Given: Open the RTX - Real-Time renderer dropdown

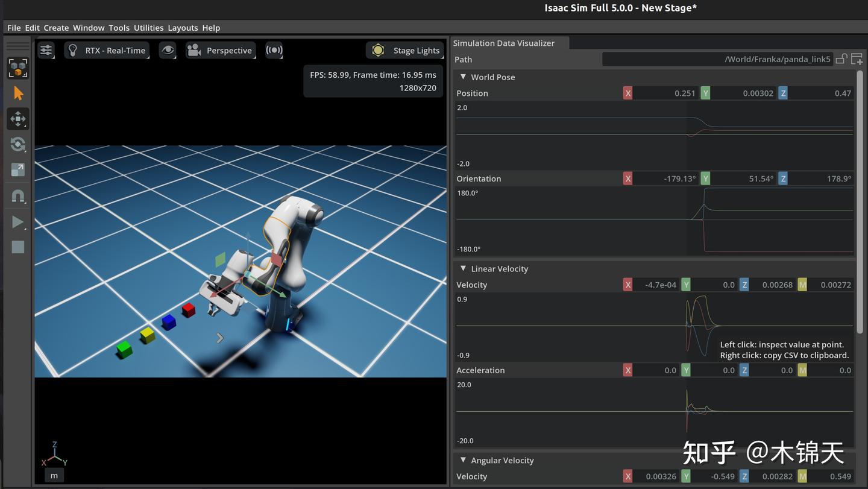Looking at the screenshot, I should click(x=107, y=50).
